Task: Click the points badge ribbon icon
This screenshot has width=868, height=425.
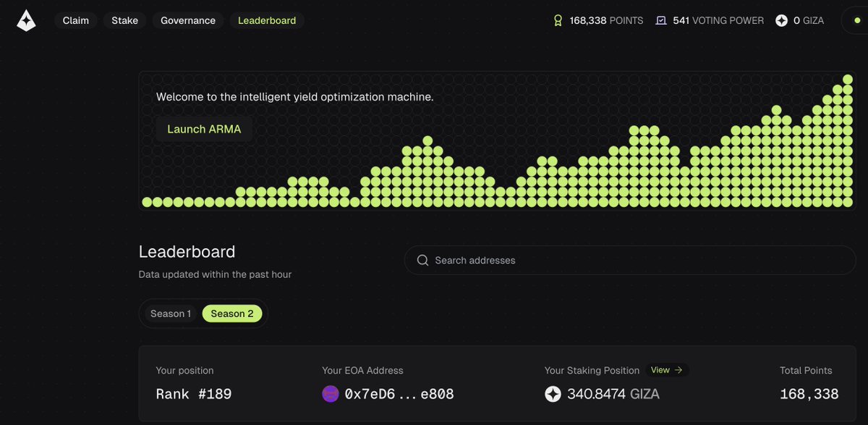Action: [x=557, y=20]
